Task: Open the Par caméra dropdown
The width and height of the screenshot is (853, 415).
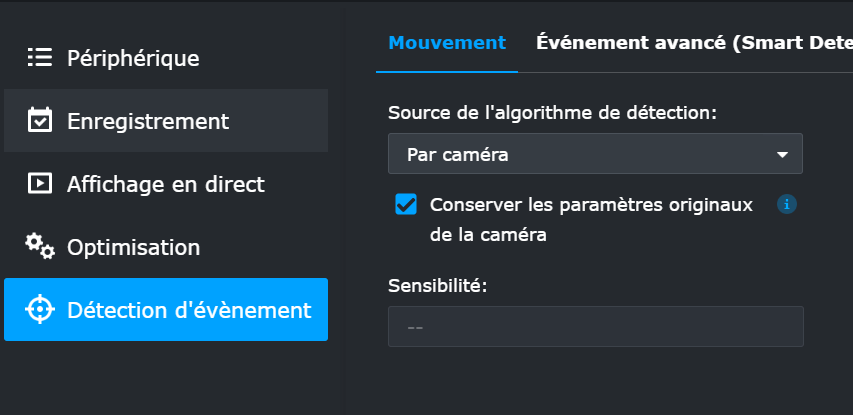Action: tap(595, 154)
